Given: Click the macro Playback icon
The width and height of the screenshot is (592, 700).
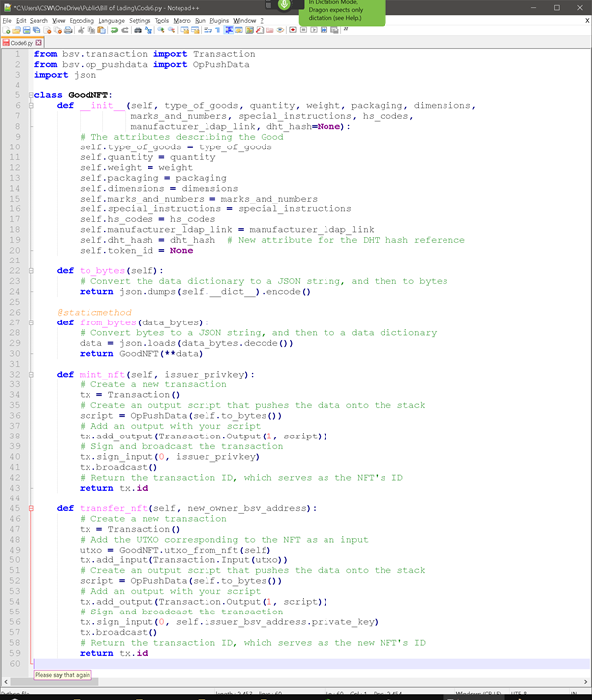Looking at the screenshot, I should pyautogui.click(x=314, y=30).
